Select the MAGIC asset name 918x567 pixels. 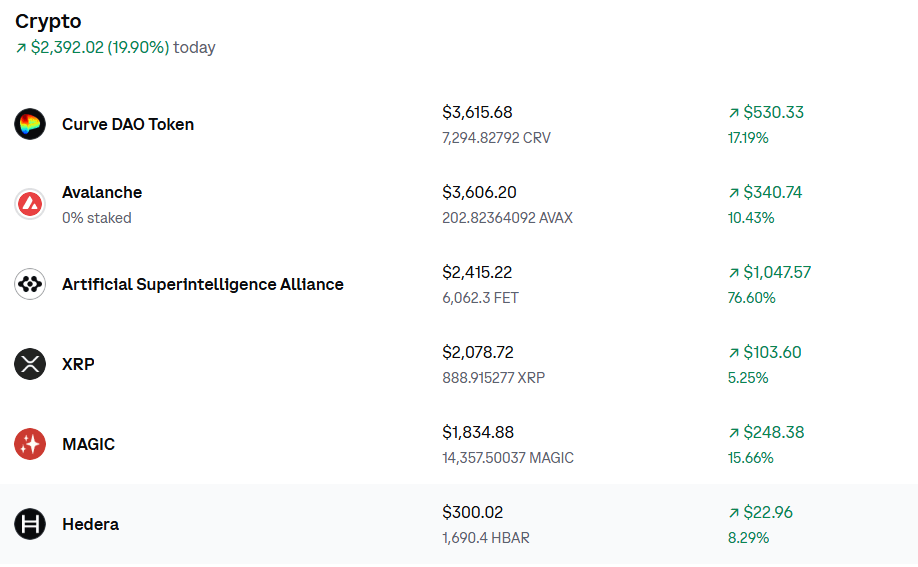tap(88, 444)
